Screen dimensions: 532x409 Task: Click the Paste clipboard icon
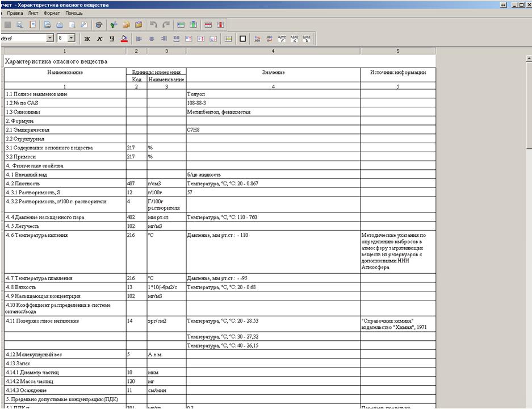coord(139,25)
